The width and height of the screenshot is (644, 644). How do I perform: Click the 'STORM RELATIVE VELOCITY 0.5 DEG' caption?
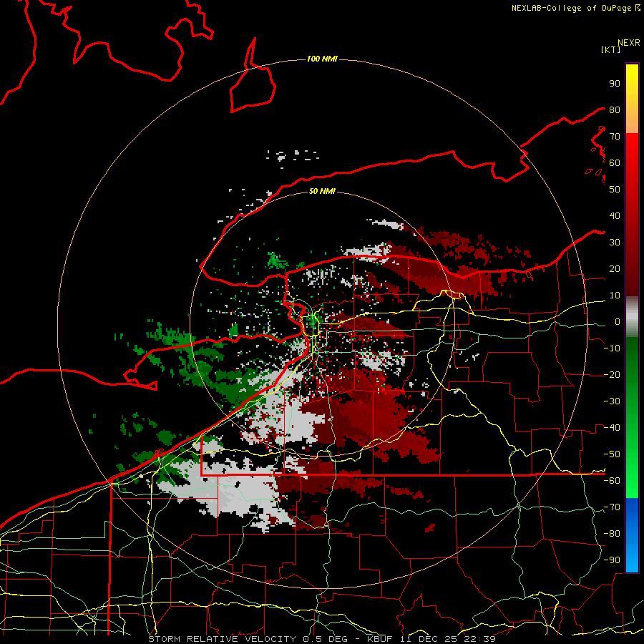[x=248, y=639]
